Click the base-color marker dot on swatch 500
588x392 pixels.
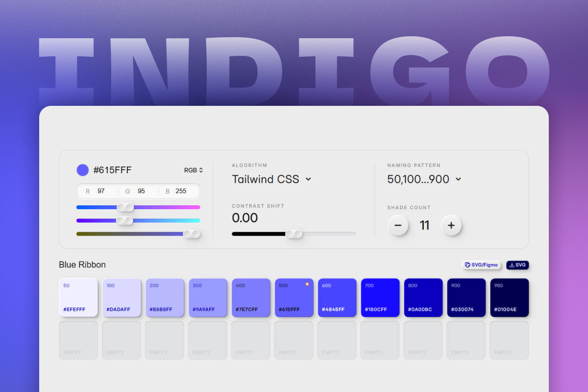pos(307,284)
